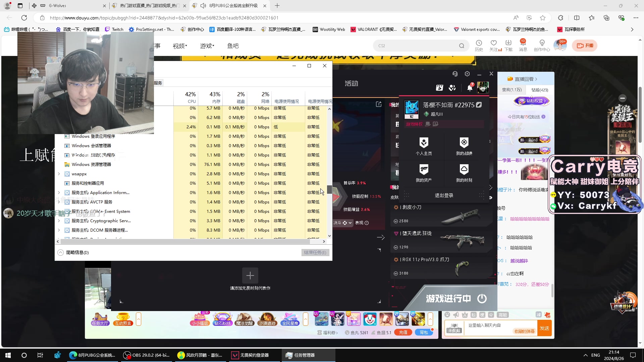Add this page to browser favorites star

coord(543,18)
